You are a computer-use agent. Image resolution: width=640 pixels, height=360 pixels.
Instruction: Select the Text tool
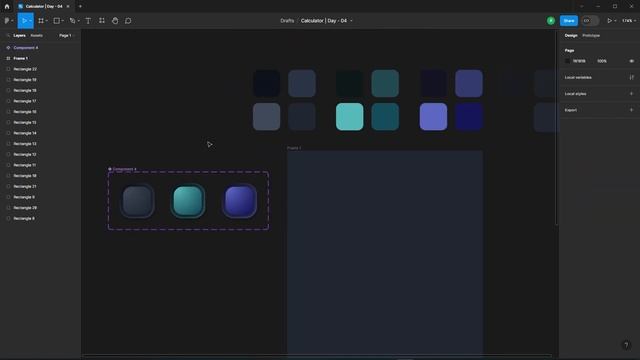point(88,20)
